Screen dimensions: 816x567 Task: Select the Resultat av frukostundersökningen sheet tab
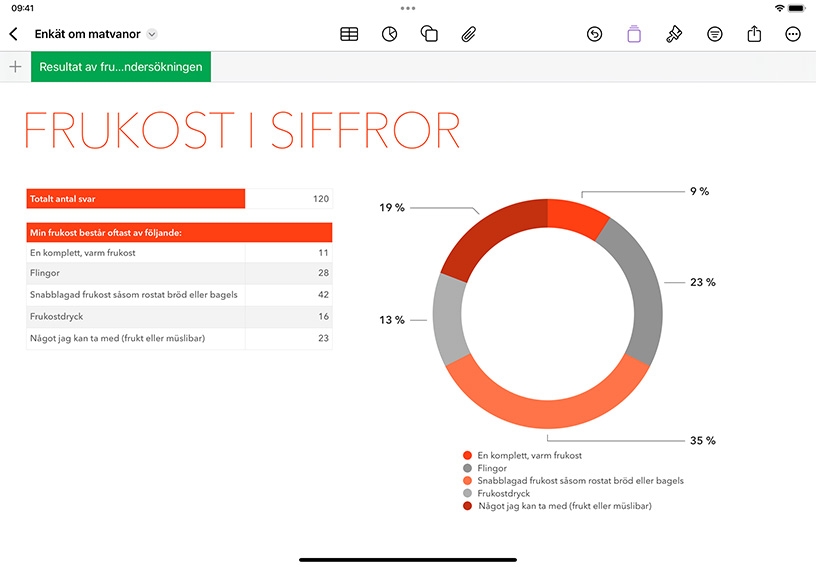121,67
